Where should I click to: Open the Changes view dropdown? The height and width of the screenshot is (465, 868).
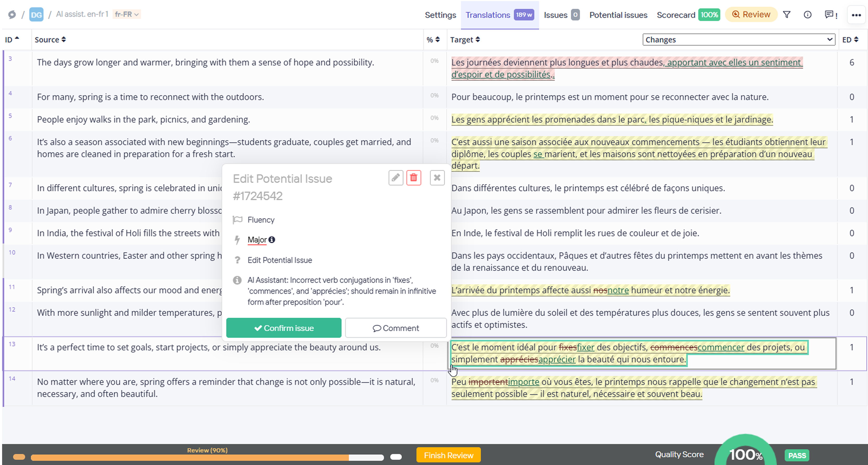click(738, 40)
